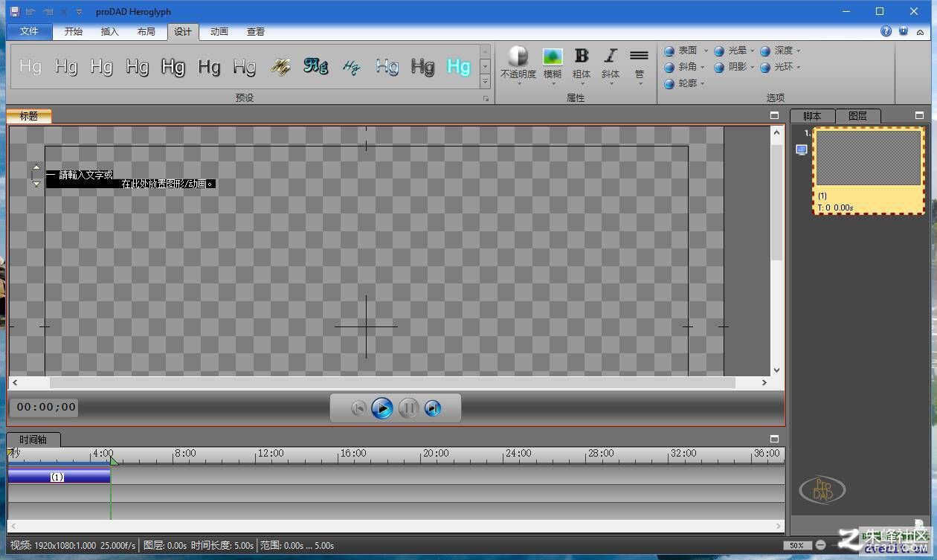Click the preview vertical scrollbar down arrow
This screenshot has height=560, width=937.
pos(776,370)
